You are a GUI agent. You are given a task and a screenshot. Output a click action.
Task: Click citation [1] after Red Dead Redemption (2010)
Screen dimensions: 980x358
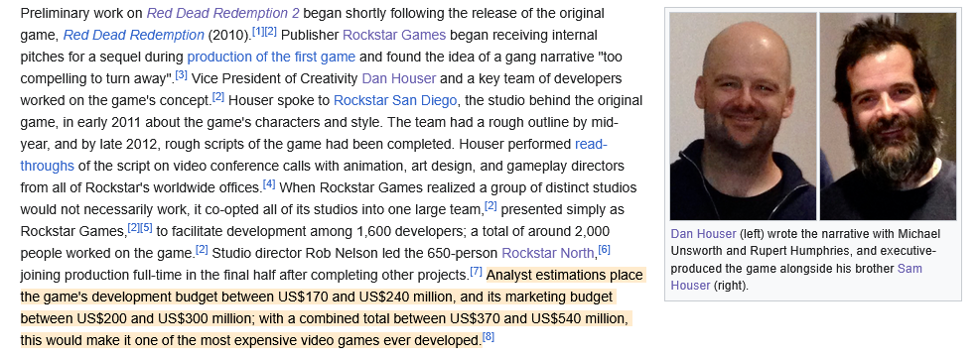(x=258, y=31)
